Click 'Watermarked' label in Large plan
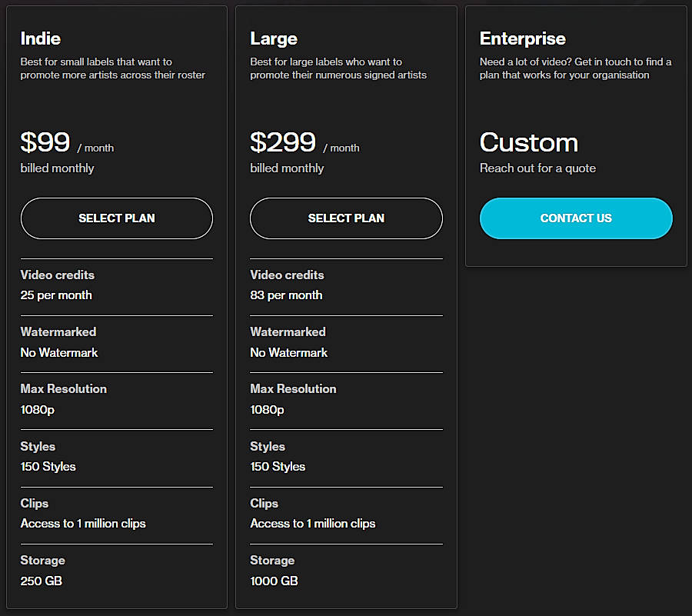This screenshot has width=692, height=616. coord(288,331)
